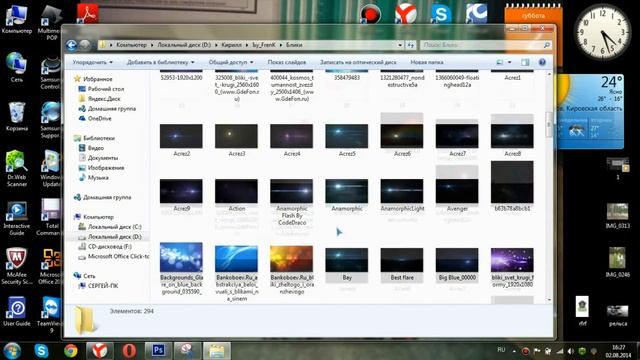Toggle the preview pane icon in toolbar
This screenshot has height=360, width=640.
pyautogui.click(x=525, y=62)
